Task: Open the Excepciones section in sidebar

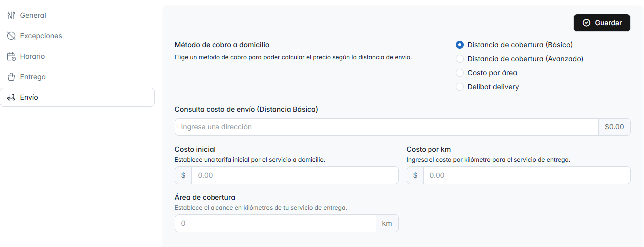Action: click(41, 36)
